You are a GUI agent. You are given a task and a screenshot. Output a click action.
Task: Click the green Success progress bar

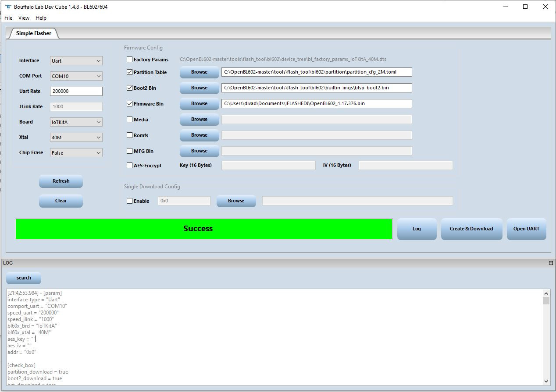pyautogui.click(x=204, y=229)
